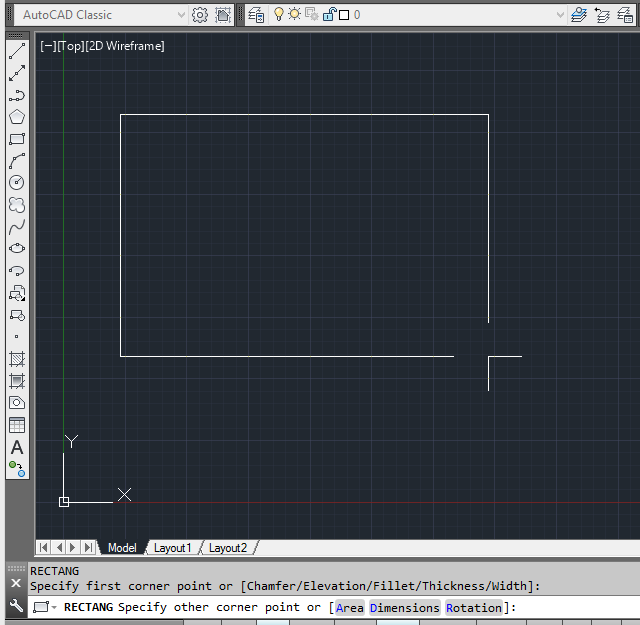Click the Layer Previous icon
The height and width of the screenshot is (625, 640).
click(x=602, y=15)
